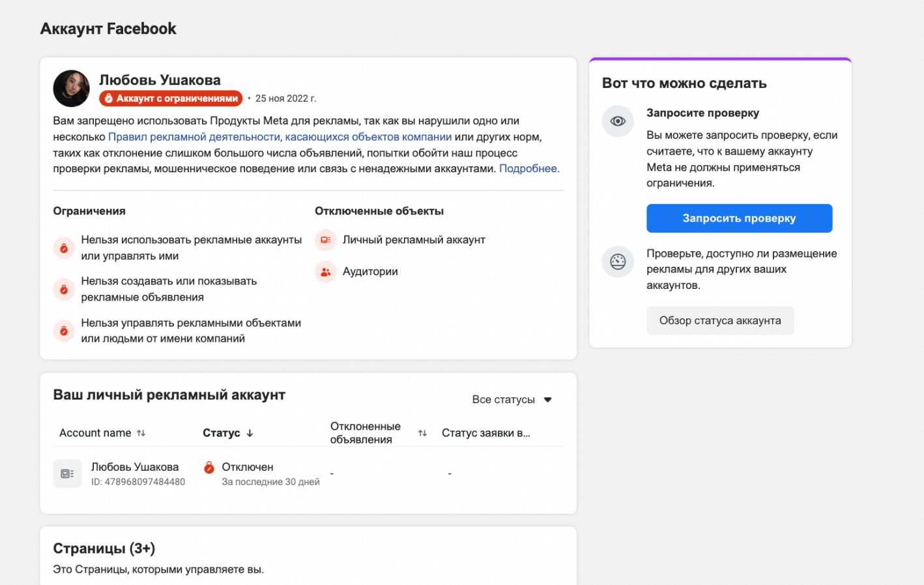The width and height of the screenshot is (924, 585).
Task: Click the gauge icon near account check
Action: (618, 262)
